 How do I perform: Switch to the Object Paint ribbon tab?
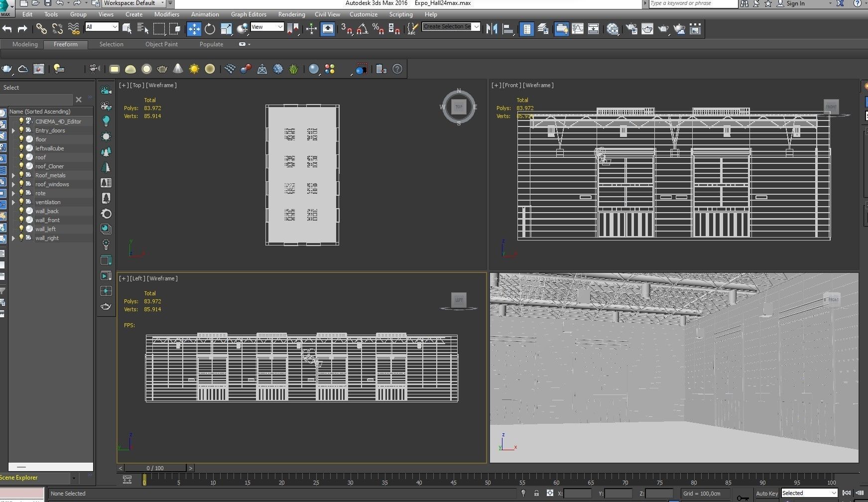tap(161, 44)
